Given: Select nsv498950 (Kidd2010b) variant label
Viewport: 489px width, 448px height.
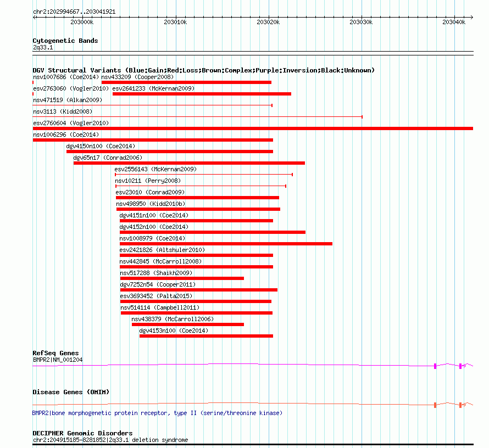Looking at the screenshot, I should click(x=151, y=204).
